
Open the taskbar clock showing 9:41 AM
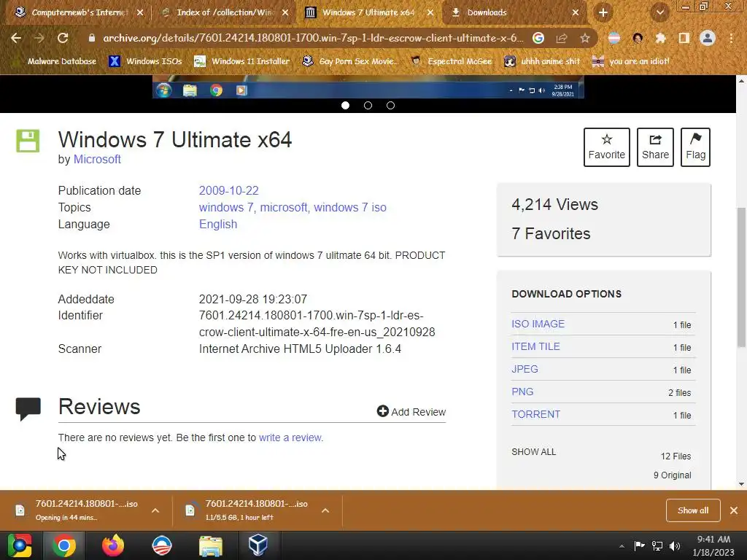point(713,545)
